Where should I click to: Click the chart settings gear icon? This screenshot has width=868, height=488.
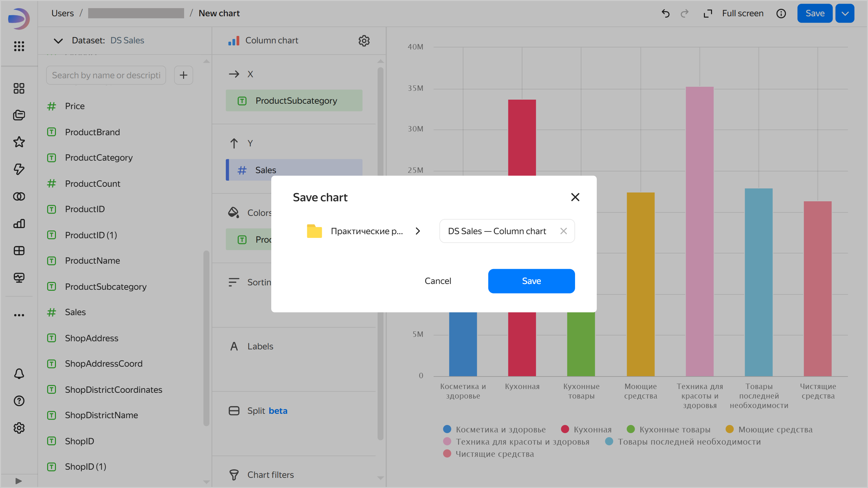(364, 41)
